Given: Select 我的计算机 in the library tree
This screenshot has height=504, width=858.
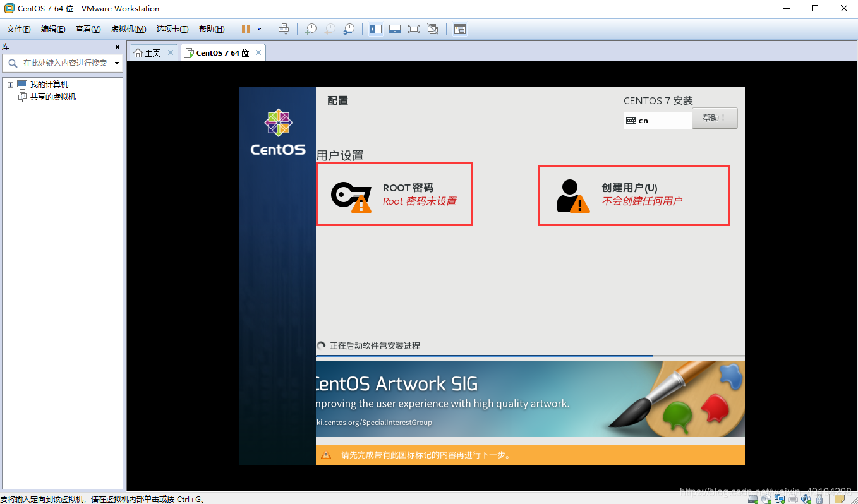Looking at the screenshot, I should tap(49, 85).
